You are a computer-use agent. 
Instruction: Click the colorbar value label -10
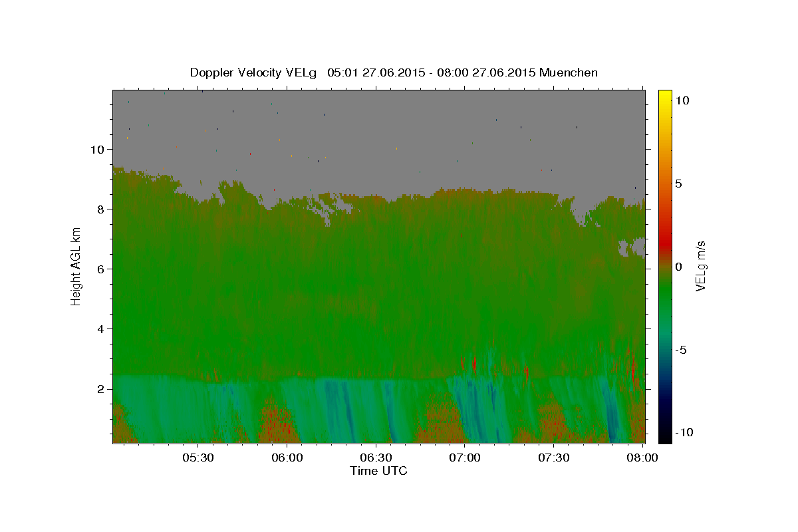click(684, 432)
